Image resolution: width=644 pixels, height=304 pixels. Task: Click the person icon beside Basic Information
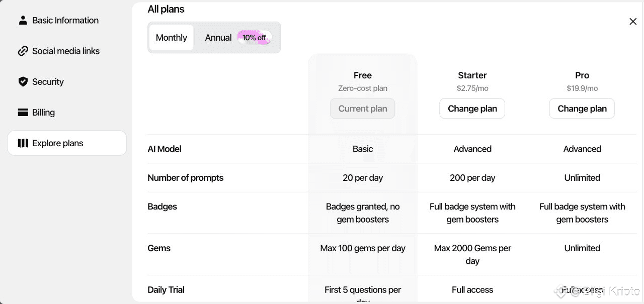23,20
